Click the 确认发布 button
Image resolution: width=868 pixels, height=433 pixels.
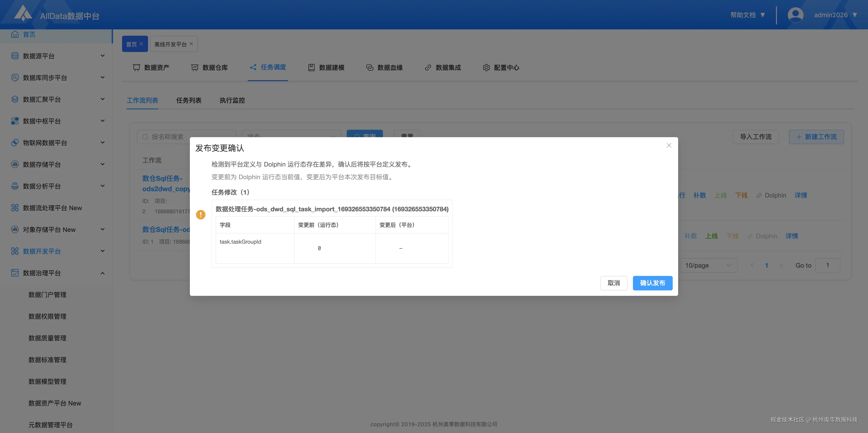(x=652, y=283)
